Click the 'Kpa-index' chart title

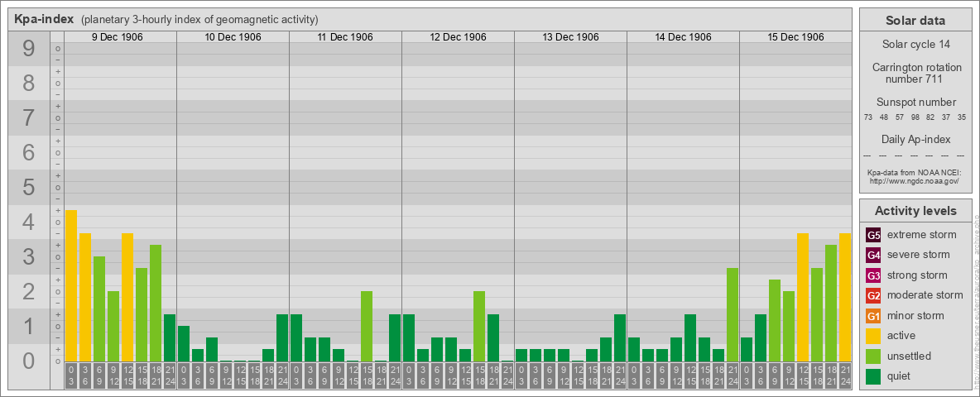45,19
